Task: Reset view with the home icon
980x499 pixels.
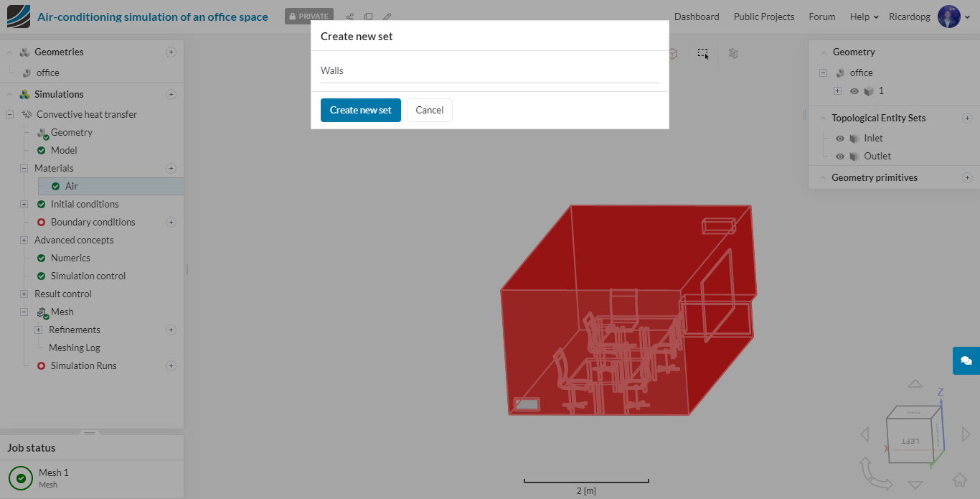Action: click(x=960, y=480)
